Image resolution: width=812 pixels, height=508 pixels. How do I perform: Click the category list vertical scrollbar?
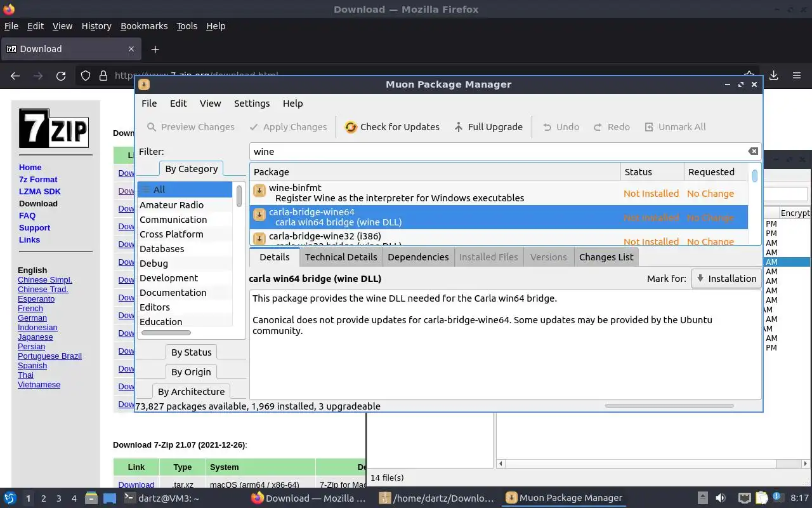point(239,196)
